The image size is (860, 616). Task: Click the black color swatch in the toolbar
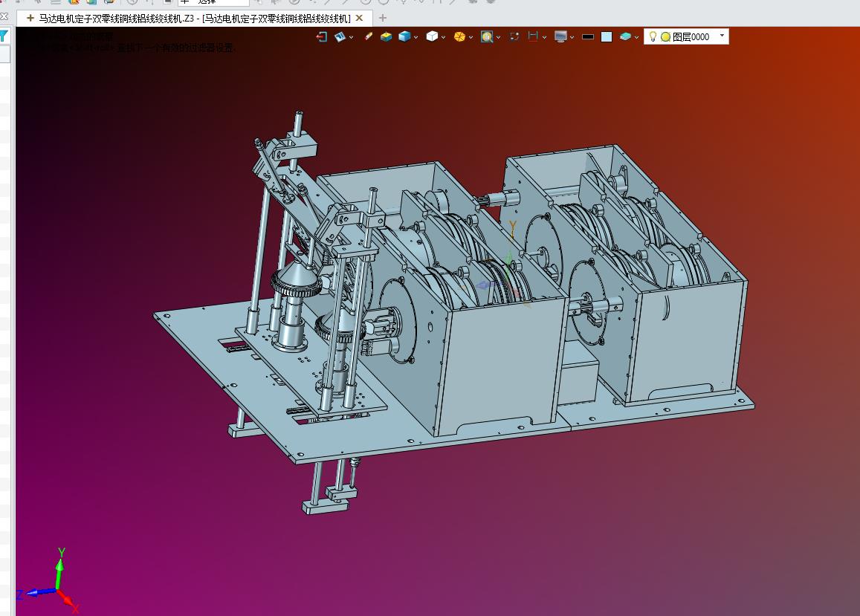click(588, 36)
